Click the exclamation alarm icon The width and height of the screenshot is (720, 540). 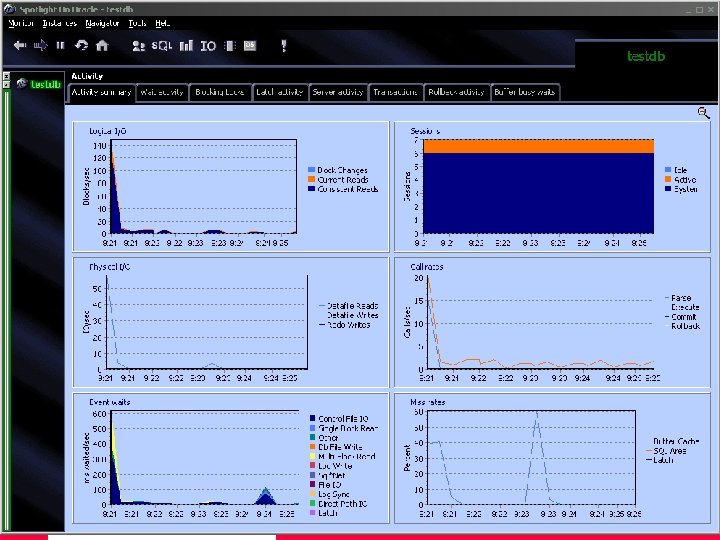[x=284, y=45]
